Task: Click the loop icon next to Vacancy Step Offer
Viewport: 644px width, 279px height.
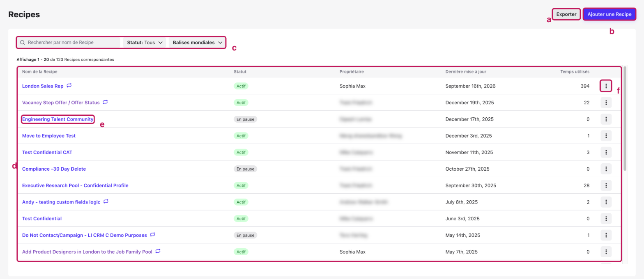Action: (105, 102)
